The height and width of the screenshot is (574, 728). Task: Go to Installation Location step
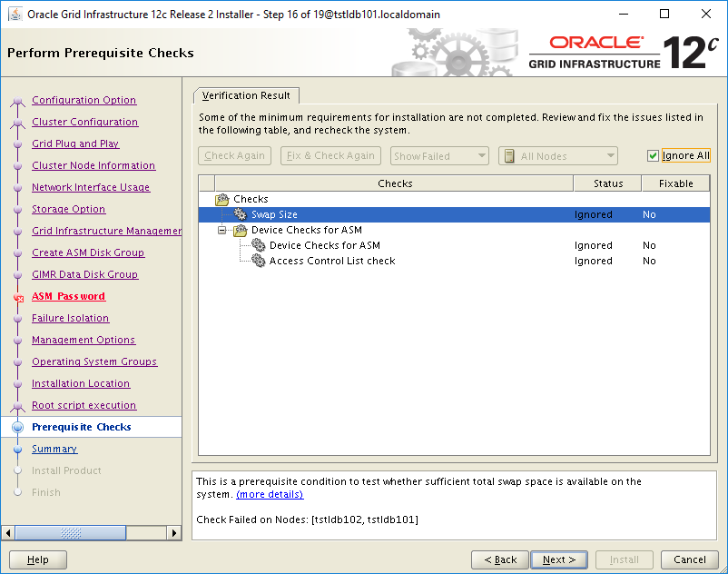tap(80, 383)
